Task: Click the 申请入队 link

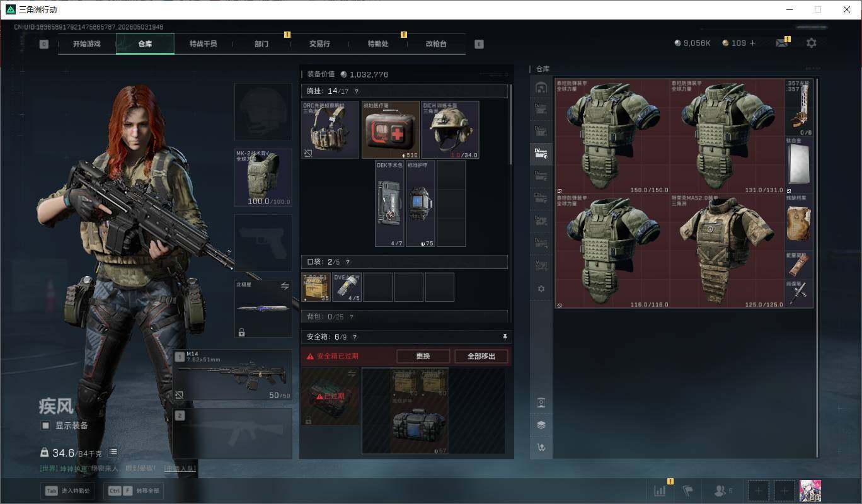Action: coord(180,469)
